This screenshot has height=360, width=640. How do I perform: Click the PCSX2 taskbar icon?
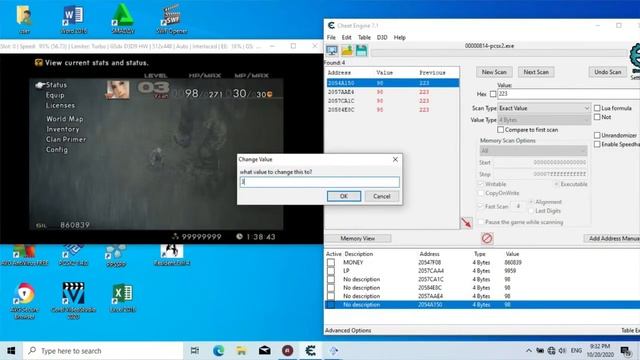333,351
